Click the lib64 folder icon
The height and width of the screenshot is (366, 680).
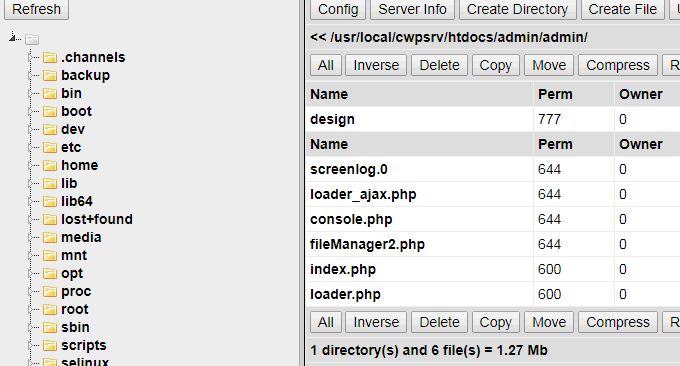coord(50,201)
